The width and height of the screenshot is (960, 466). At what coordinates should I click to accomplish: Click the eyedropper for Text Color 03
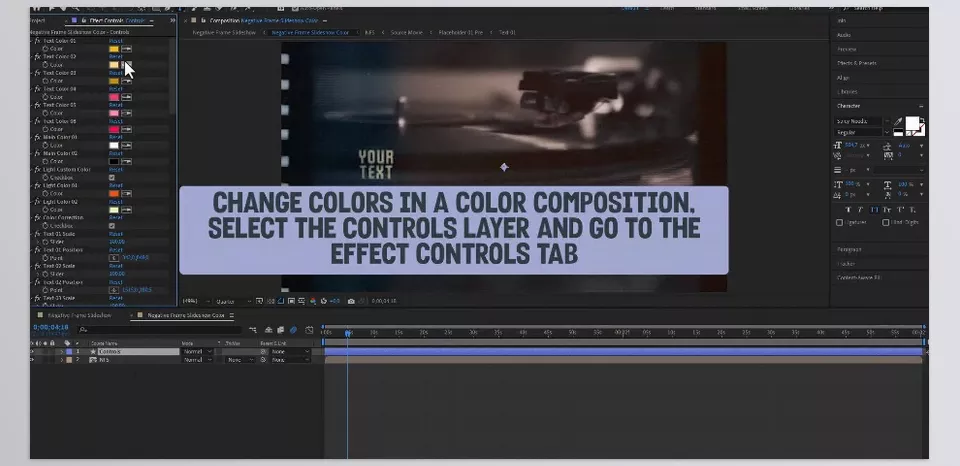point(127,81)
